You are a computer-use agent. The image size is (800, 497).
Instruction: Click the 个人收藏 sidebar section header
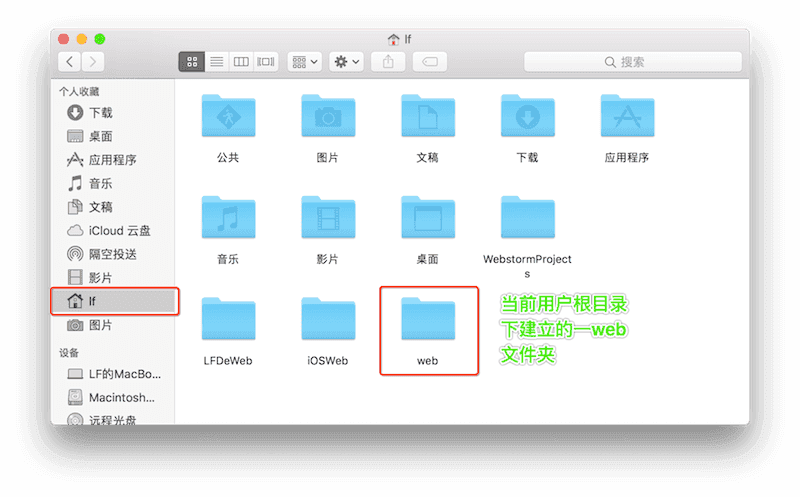(79, 92)
